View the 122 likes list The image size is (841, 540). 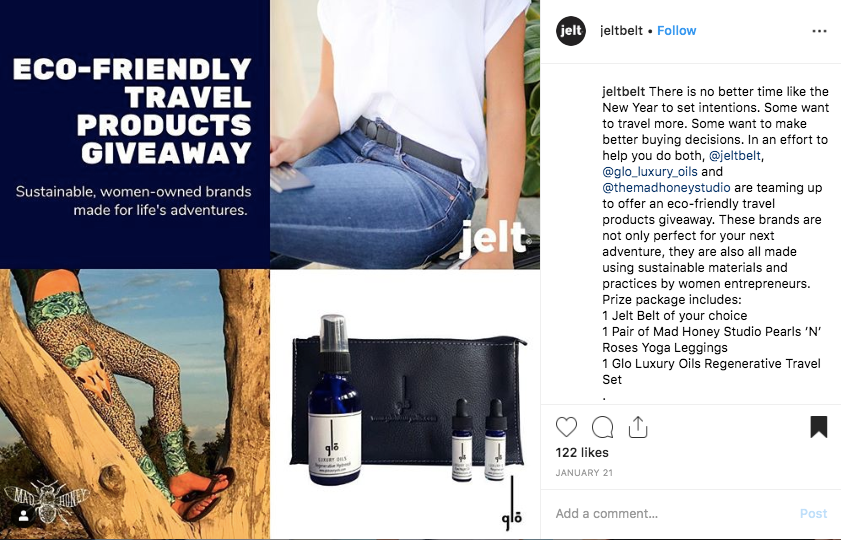(x=582, y=453)
